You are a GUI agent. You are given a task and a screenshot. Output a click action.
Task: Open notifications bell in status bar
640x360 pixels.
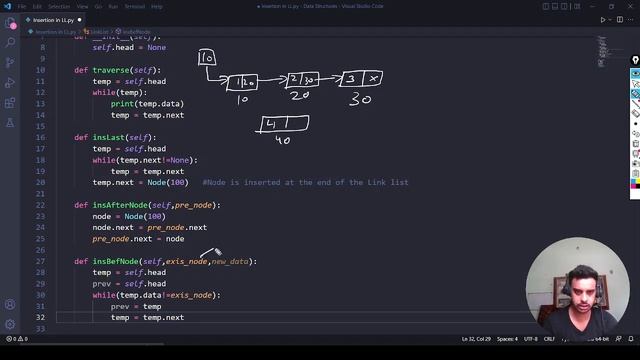(631, 339)
